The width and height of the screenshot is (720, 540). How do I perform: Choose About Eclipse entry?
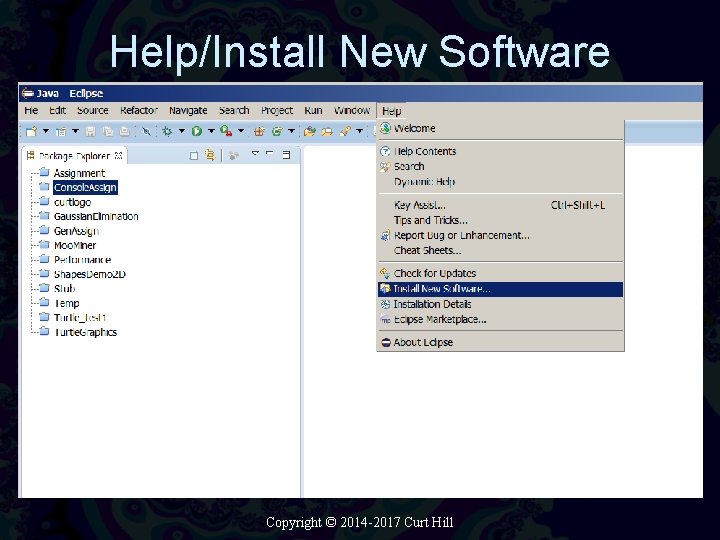500,343
